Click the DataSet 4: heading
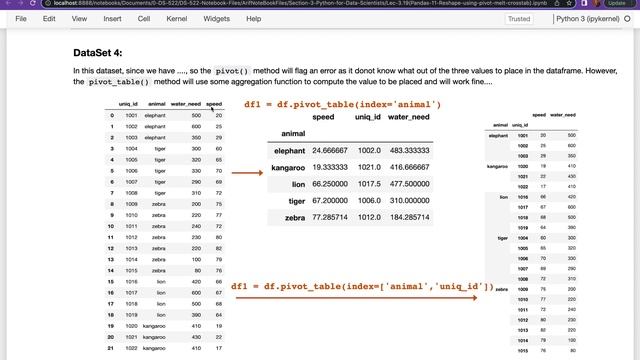 click(x=98, y=53)
